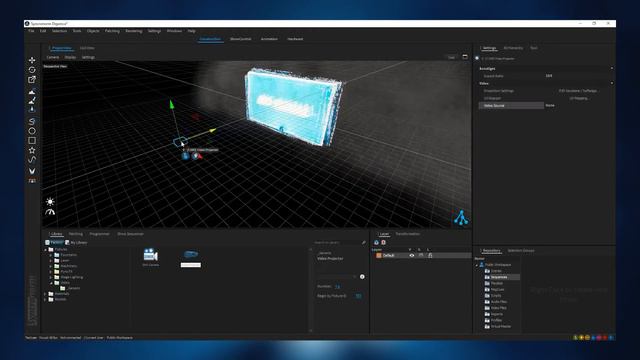Collapse the Video section in Settings panel
The image size is (640, 360).
click(611, 83)
